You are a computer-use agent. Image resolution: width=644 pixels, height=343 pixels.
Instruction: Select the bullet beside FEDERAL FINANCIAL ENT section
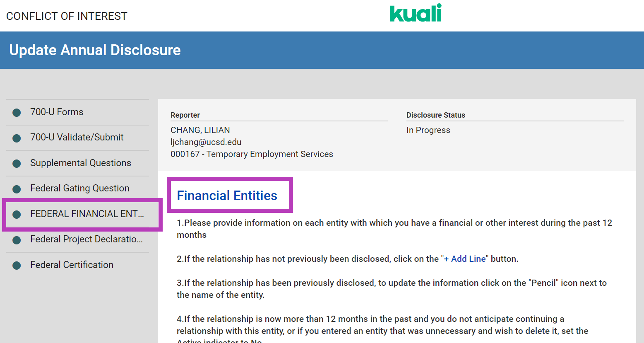[17, 214]
